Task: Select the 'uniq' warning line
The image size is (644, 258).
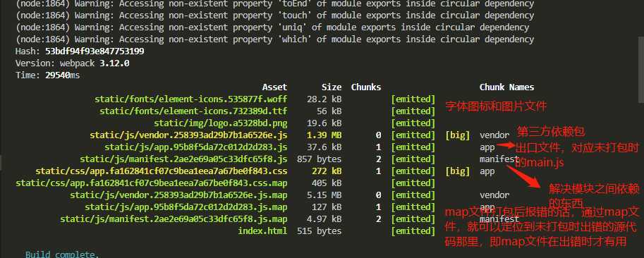Action: coord(272,28)
